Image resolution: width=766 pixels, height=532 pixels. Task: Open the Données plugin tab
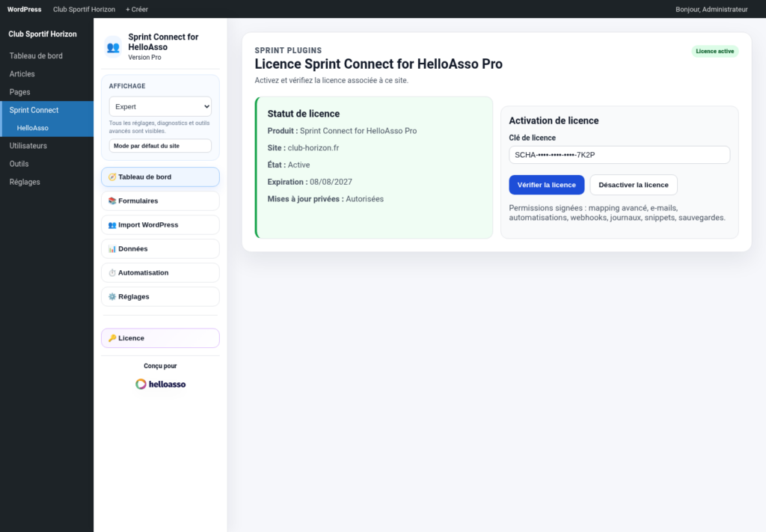(x=160, y=248)
